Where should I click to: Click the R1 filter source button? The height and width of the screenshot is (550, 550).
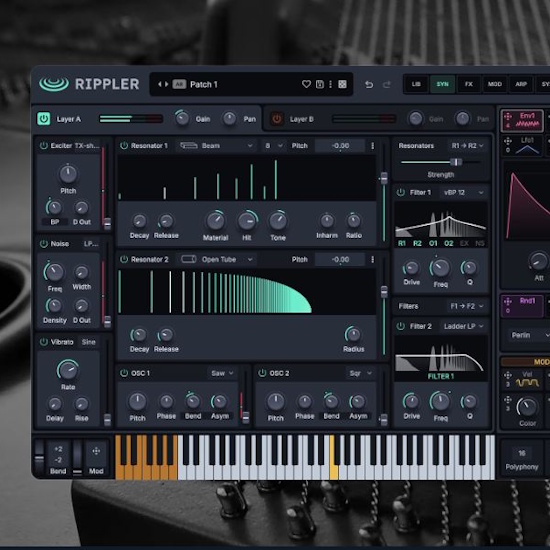click(x=402, y=243)
